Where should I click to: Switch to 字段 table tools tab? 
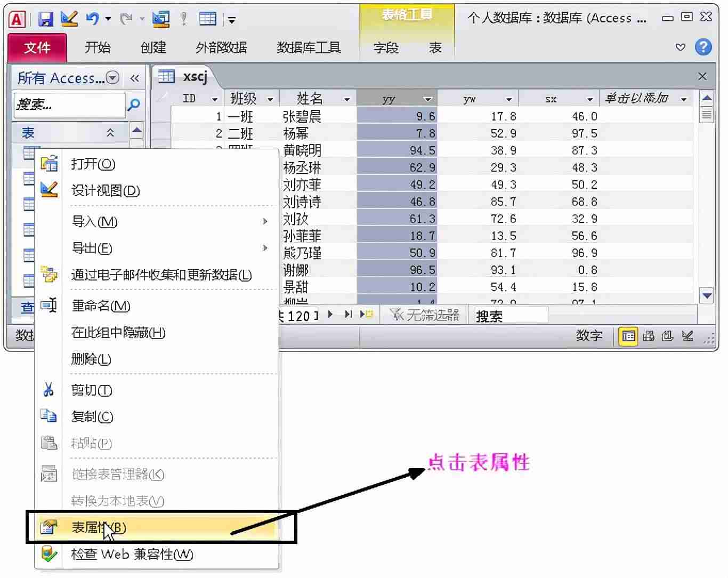click(x=386, y=47)
